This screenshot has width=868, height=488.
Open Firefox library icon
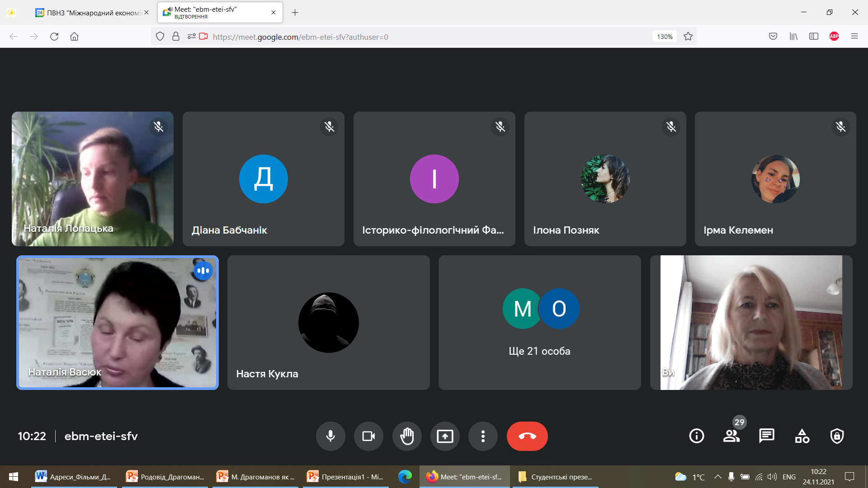click(793, 37)
